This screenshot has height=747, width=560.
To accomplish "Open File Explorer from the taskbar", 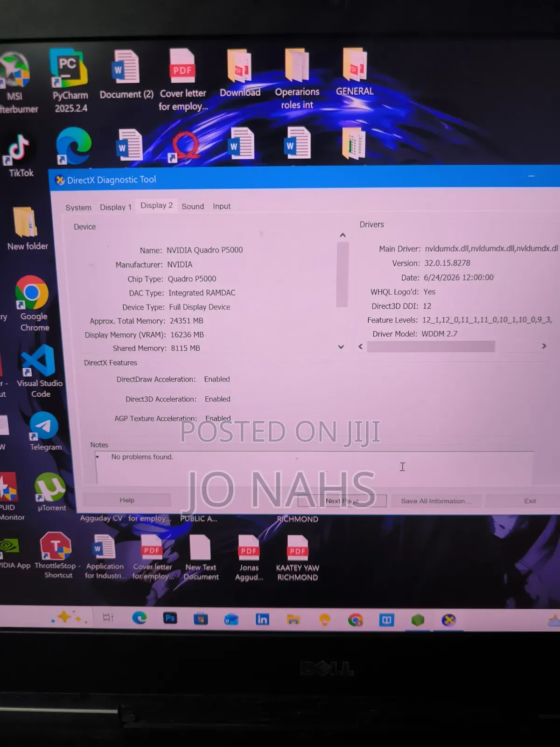I will click(294, 620).
